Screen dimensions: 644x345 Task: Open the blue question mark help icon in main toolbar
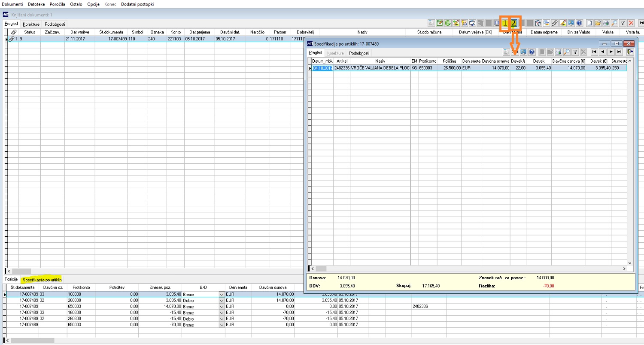(579, 23)
